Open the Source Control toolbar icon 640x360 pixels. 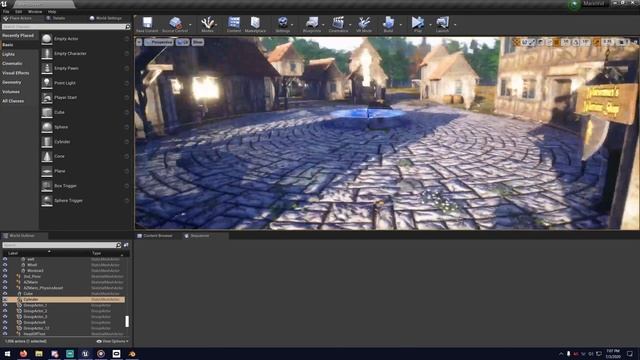tap(175, 22)
